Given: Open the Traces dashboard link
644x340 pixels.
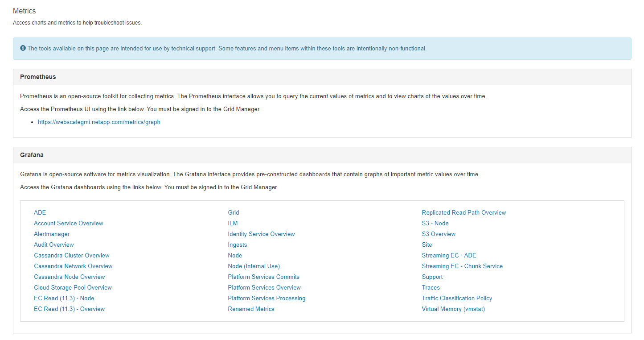Looking at the screenshot, I should coord(431,287).
